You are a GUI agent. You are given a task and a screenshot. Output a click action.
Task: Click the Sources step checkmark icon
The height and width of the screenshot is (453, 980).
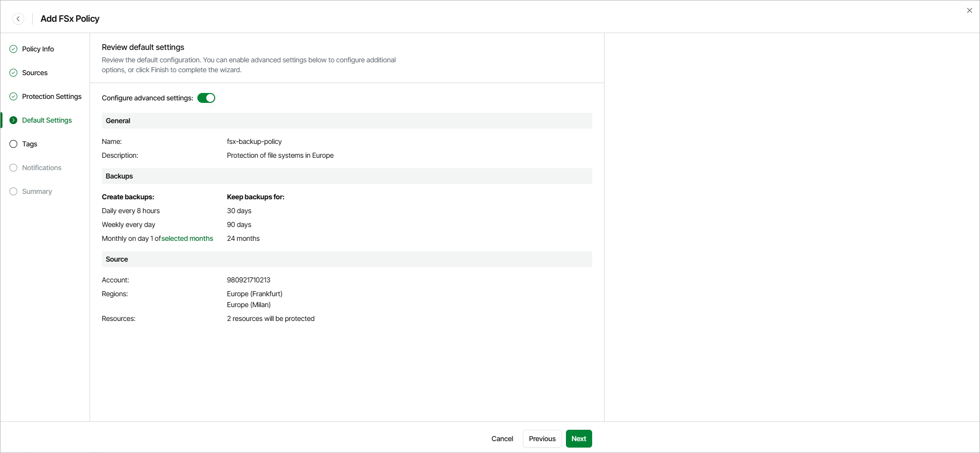point(13,73)
